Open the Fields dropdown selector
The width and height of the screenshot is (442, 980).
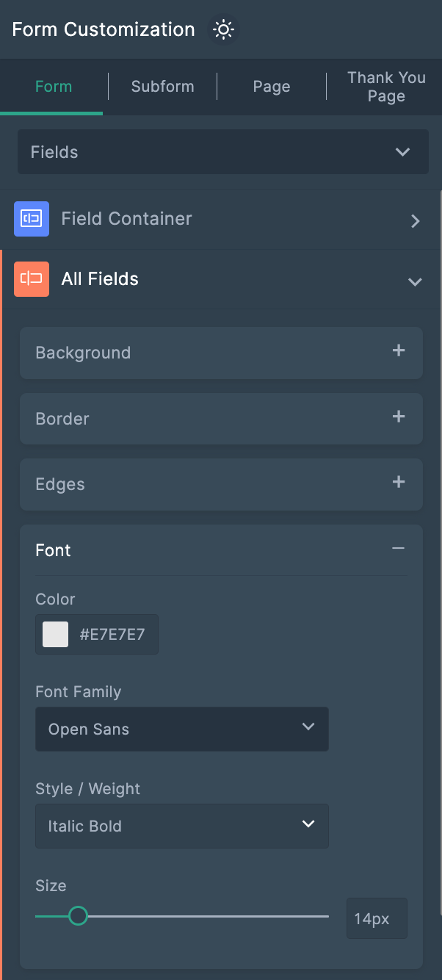point(222,152)
